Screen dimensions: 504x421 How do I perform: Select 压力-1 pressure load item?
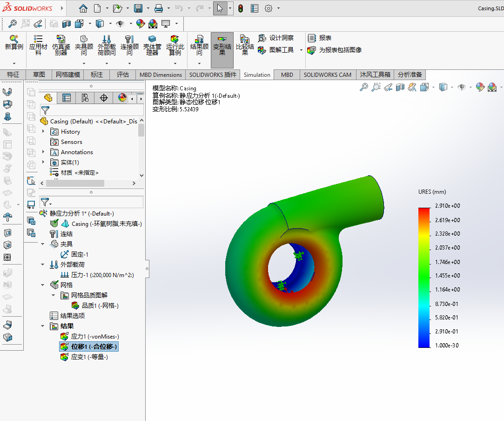(97, 275)
